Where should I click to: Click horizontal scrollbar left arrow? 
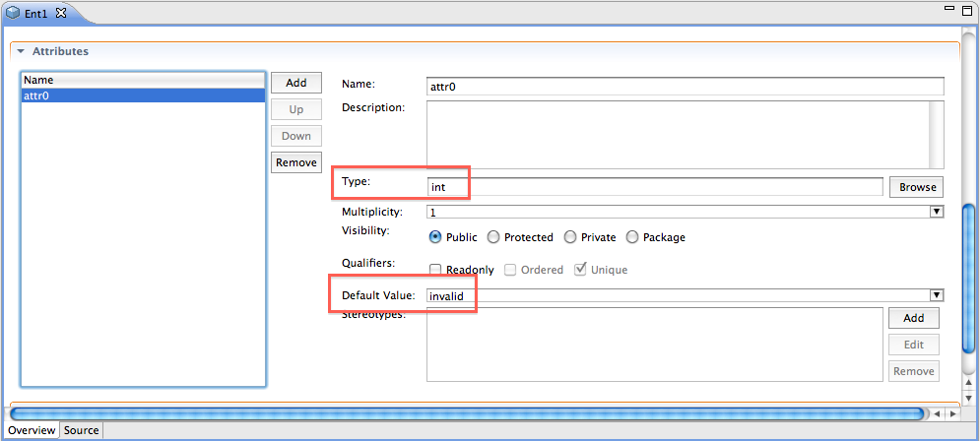click(x=938, y=414)
